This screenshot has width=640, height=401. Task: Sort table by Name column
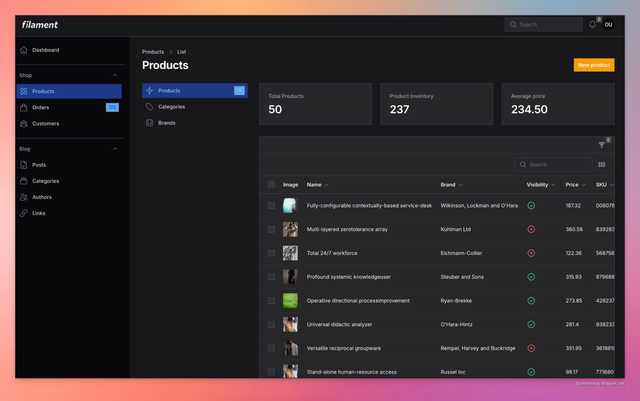(x=318, y=185)
